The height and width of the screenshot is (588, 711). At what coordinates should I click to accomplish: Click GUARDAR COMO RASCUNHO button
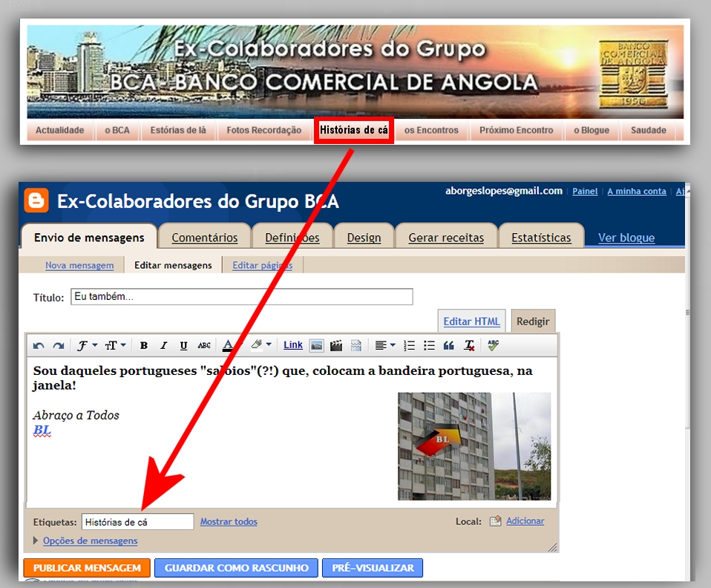(x=236, y=568)
